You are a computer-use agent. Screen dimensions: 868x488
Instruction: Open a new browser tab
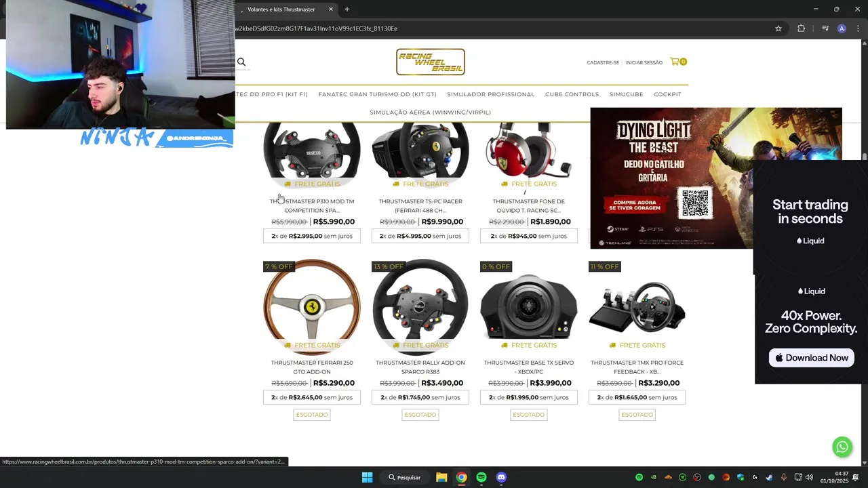pos(347,9)
